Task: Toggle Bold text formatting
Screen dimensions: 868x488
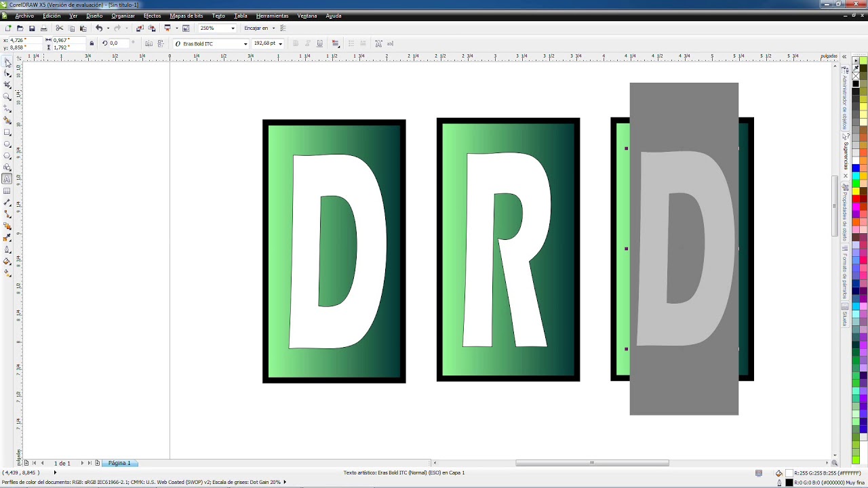Action: 296,43
